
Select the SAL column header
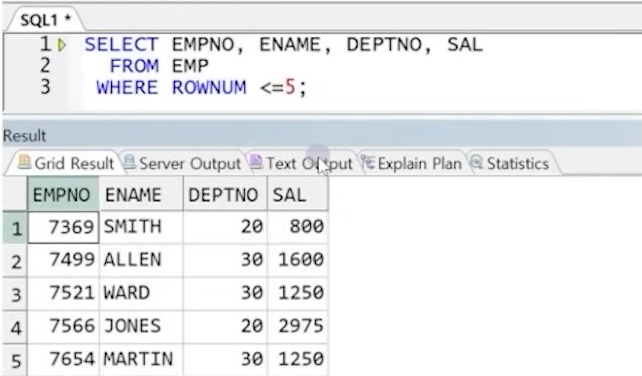pos(298,194)
